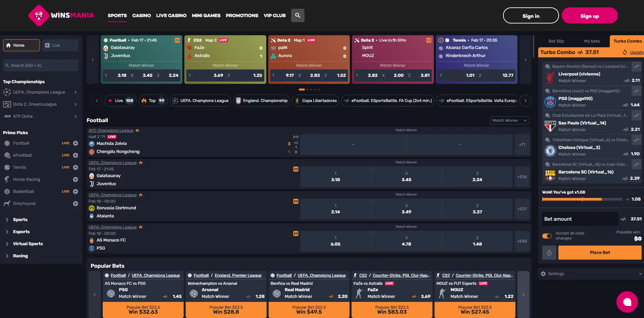644x318 pixels.
Task: Click the search magnifier icon in header
Action: (297, 15)
